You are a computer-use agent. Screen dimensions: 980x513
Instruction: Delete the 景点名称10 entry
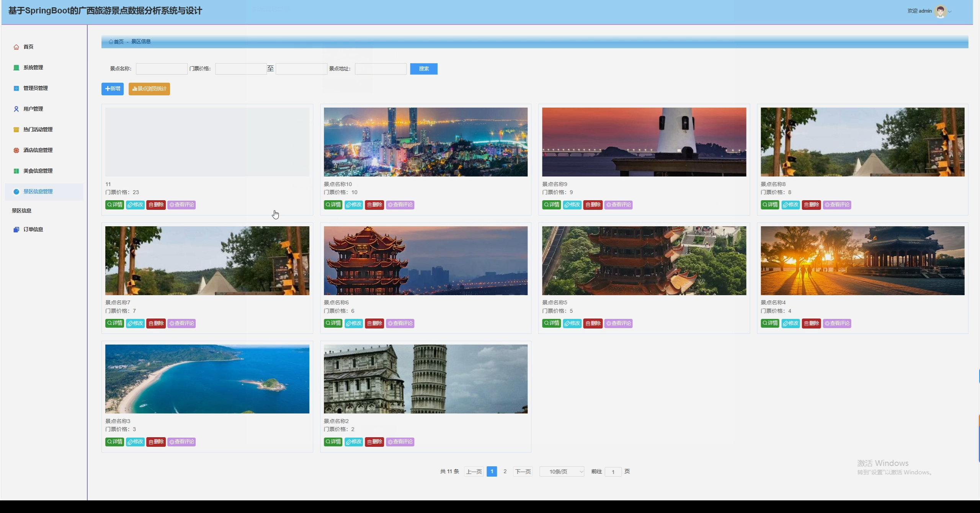coord(374,205)
